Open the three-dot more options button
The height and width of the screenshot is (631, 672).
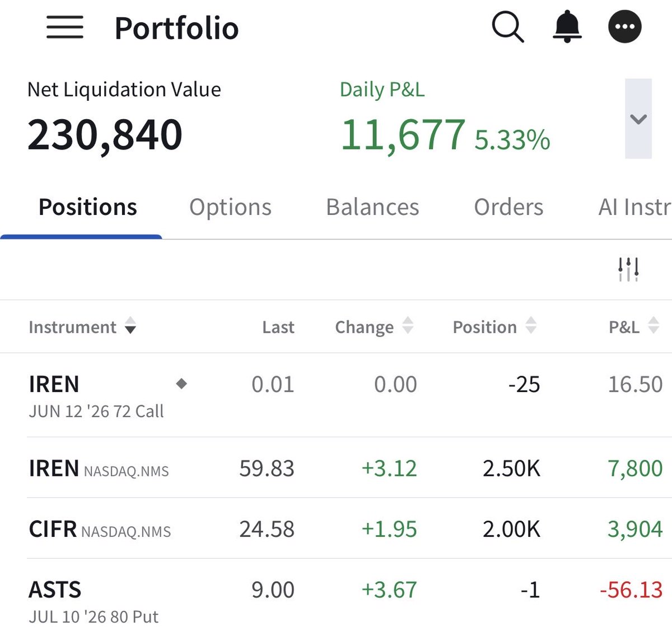click(625, 26)
